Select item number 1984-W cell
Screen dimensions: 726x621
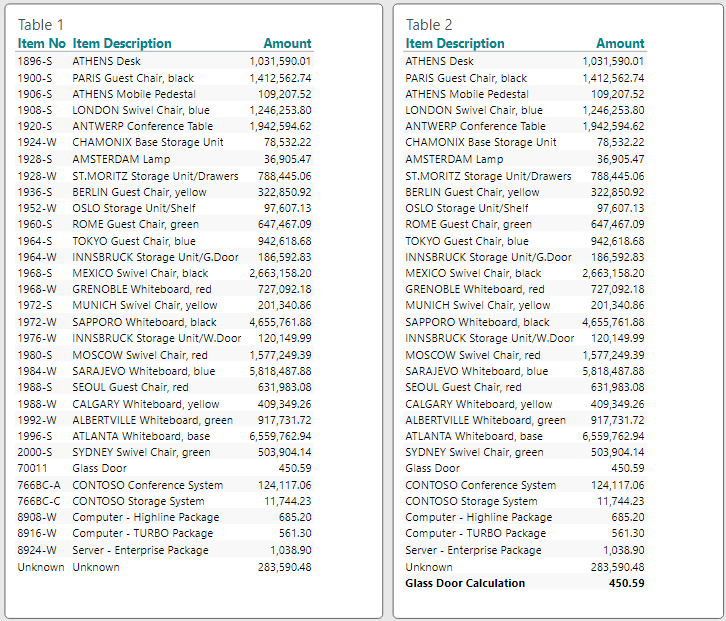coord(37,371)
